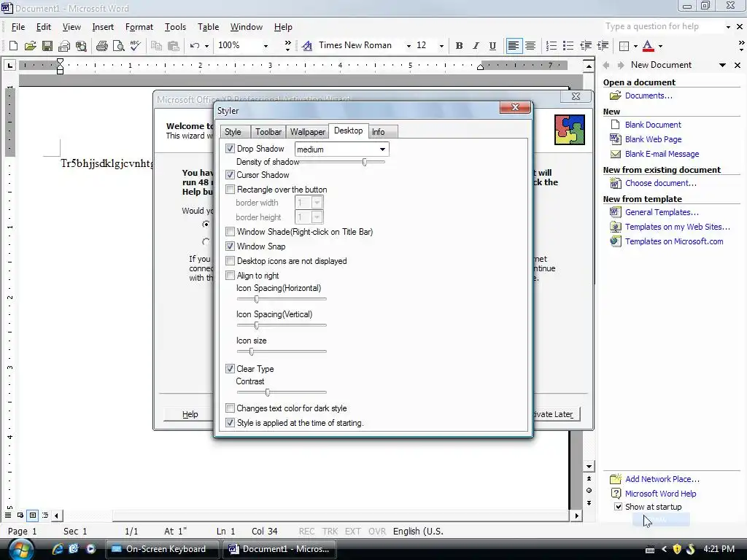Click the Increase Indent icon
The width and height of the screenshot is (747, 560).
pos(603,46)
